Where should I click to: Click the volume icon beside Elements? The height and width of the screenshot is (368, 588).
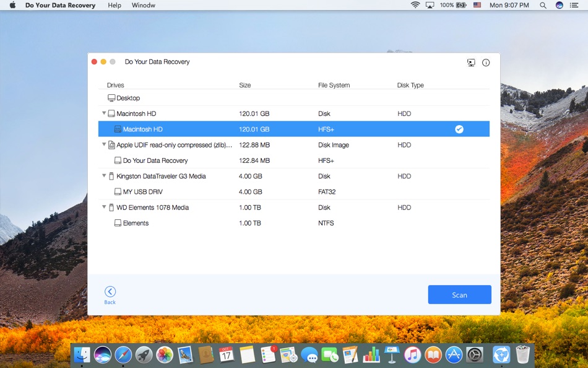118,223
